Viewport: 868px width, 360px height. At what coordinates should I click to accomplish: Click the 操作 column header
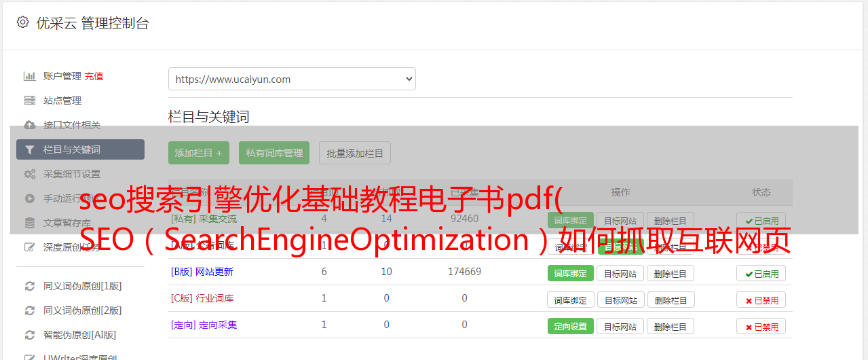[621, 192]
